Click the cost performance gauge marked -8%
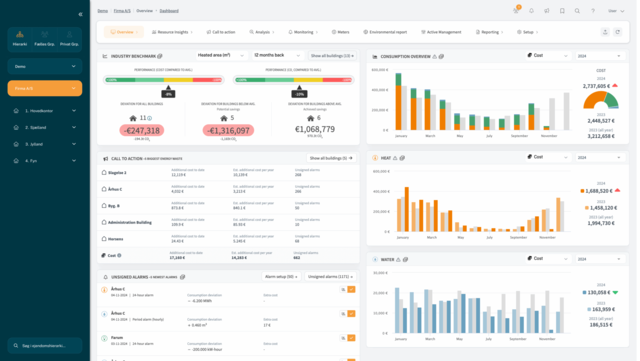This screenshot has width=640, height=361. 163,80
